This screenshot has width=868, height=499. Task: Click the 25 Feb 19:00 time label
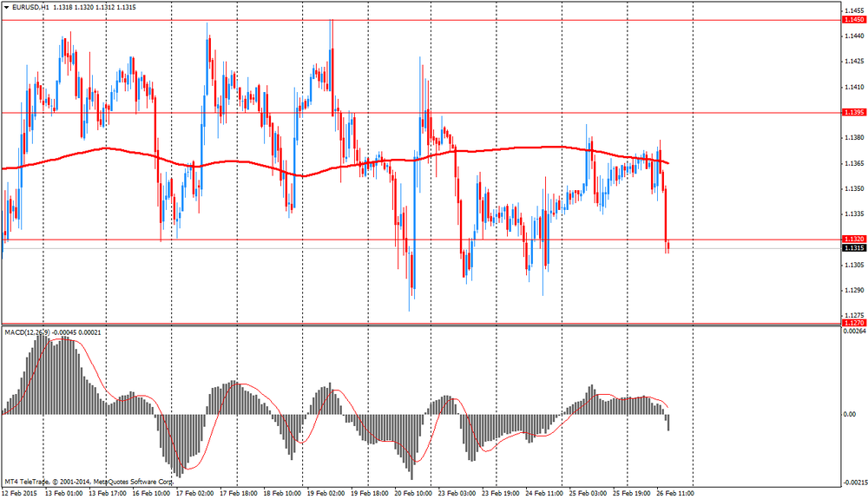631,494
